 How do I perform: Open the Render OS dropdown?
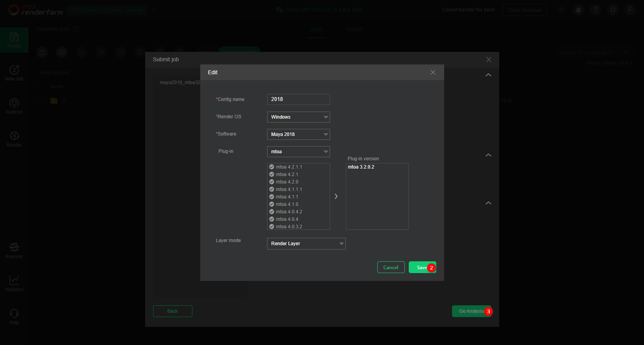click(x=298, y=117)
